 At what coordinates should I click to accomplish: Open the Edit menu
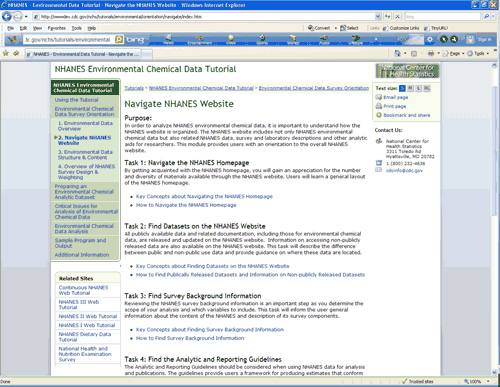coord(23,28)
